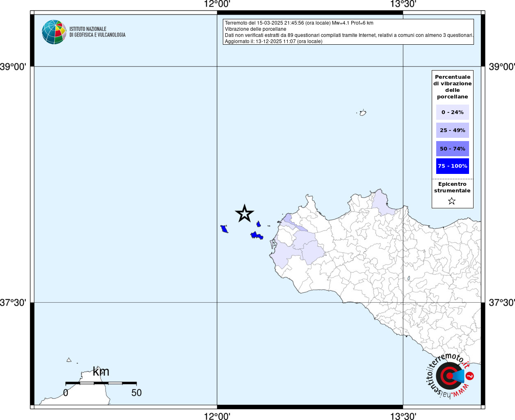Click the star symbol in the legend

tap(452, 201)
